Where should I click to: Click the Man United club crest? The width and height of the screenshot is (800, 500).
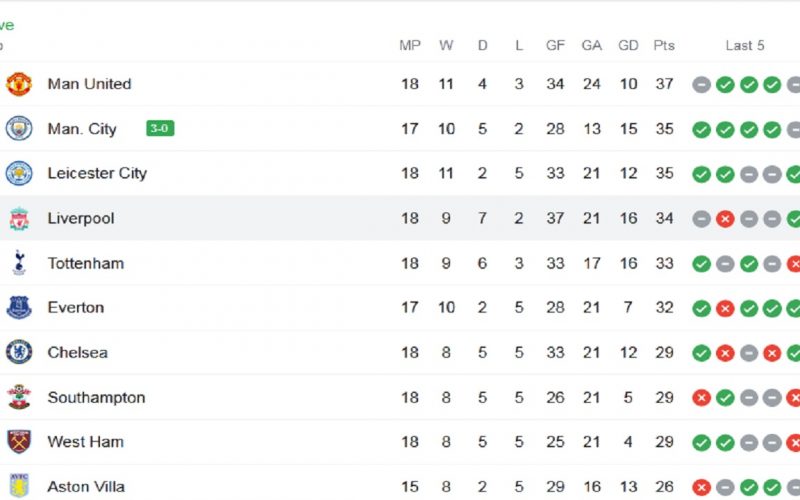19,84
